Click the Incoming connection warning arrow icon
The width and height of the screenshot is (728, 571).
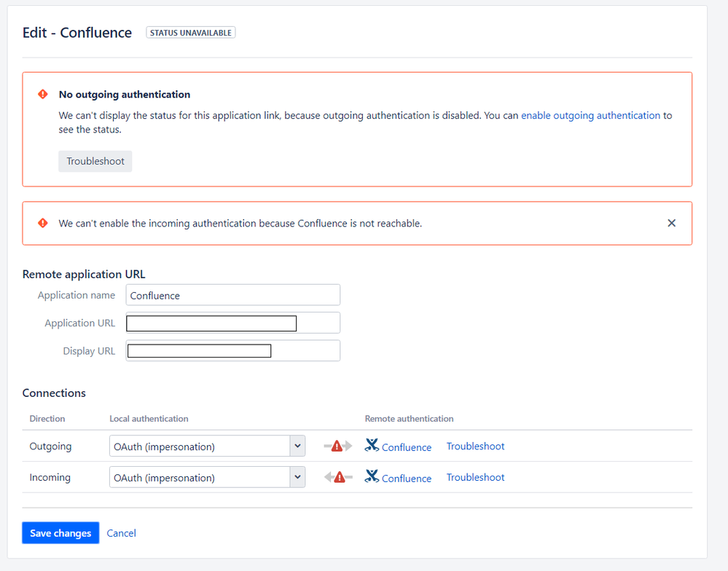pos(338,477)
